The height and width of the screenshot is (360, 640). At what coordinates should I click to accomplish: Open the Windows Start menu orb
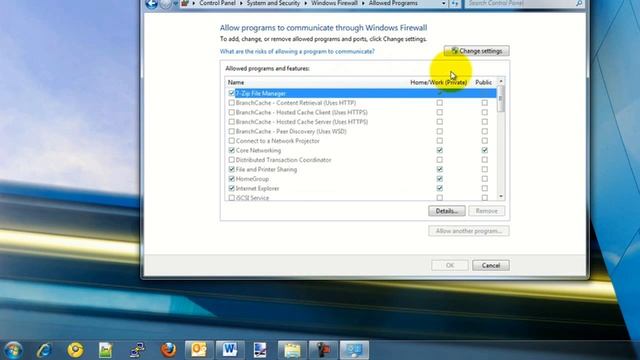[13, 351]
